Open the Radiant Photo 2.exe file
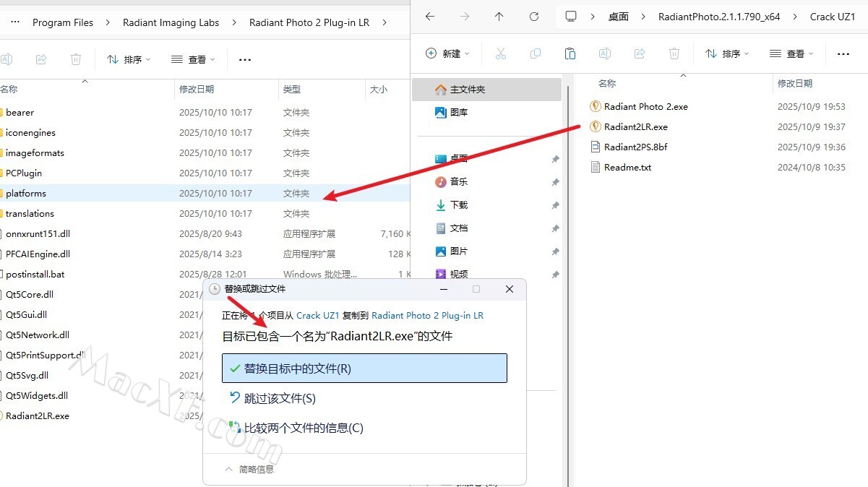The height and width of the screenshot is (487, 868). pyautogui.click(x=645, y=106)
